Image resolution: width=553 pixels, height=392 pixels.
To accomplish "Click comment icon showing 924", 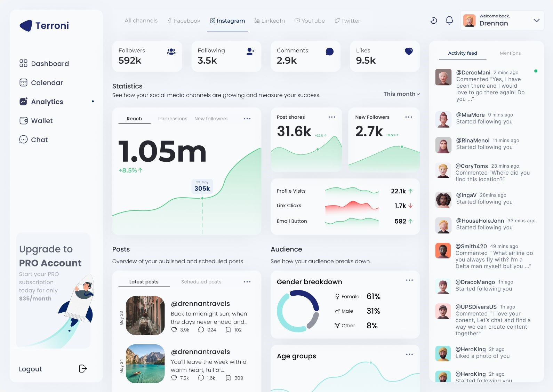I will (201, 330).
